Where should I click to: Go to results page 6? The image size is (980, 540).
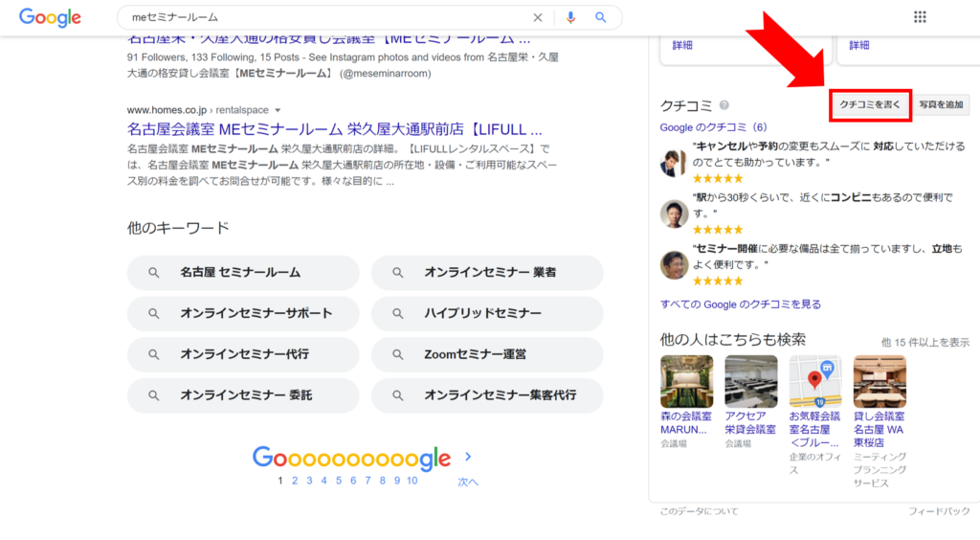pyautogui.click(x=353, y=481)
